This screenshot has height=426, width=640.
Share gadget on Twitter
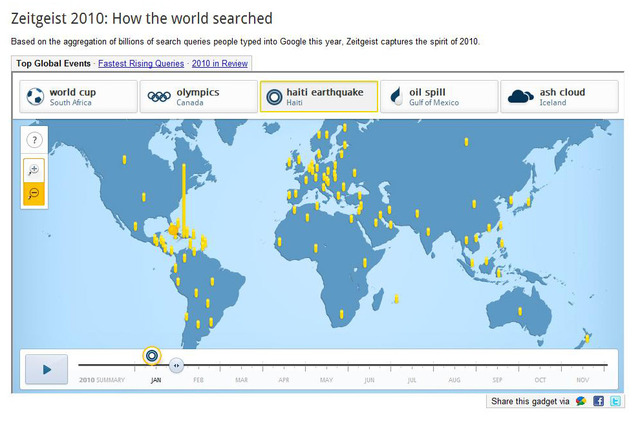click(614, 401)
